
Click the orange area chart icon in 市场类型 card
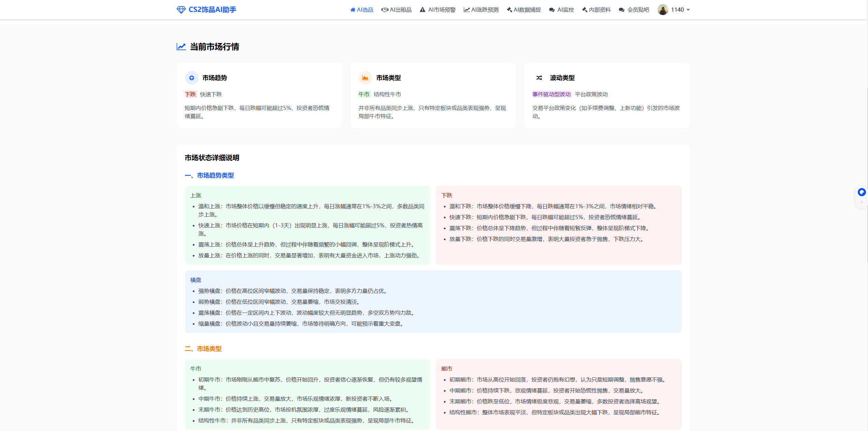365,78
